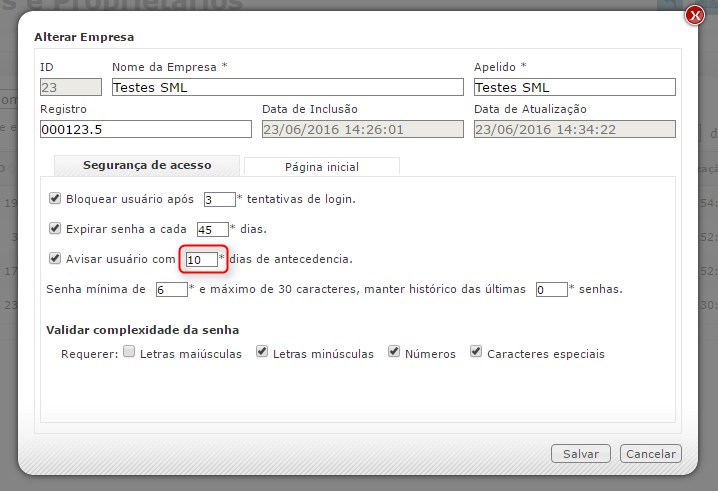Uncheck Números requirement
Viewport: 718px width, 491px height.
click(394, 353)
